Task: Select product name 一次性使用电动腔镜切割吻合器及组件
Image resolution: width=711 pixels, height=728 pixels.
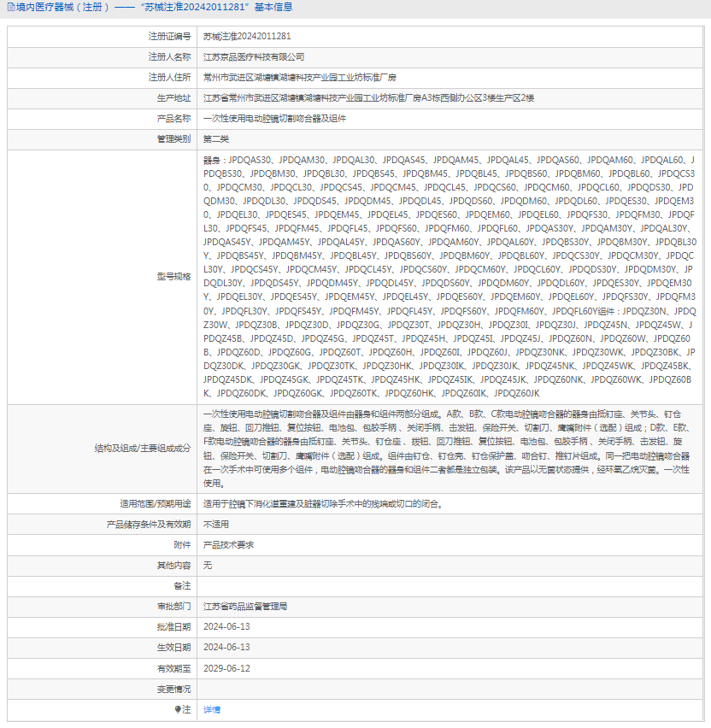Action: pyautogui.click(x=274, y=119)
